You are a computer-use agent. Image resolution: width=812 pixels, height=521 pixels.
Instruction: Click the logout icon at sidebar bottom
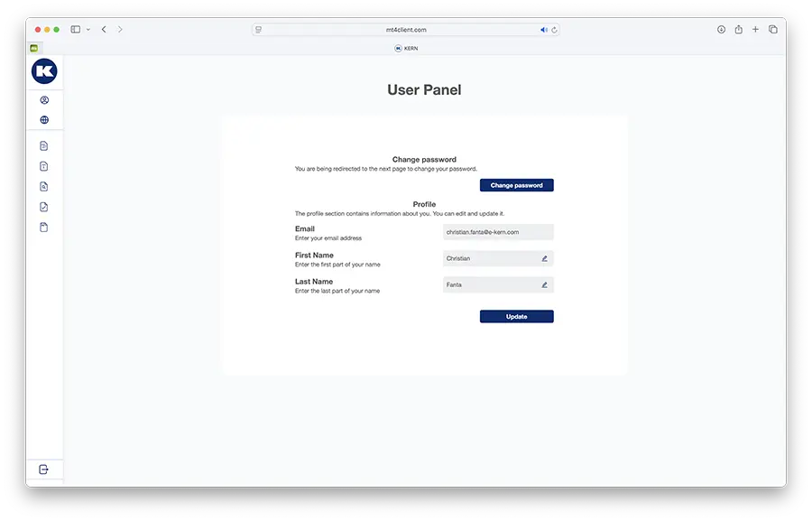44,470
